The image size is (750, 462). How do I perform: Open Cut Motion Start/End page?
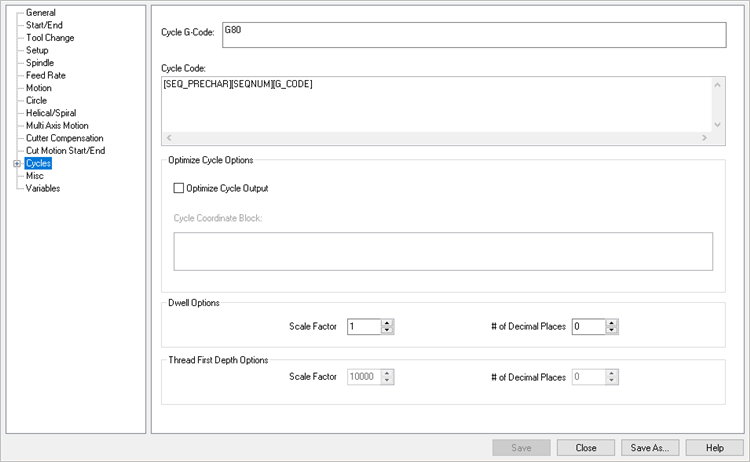pos(65,151)
